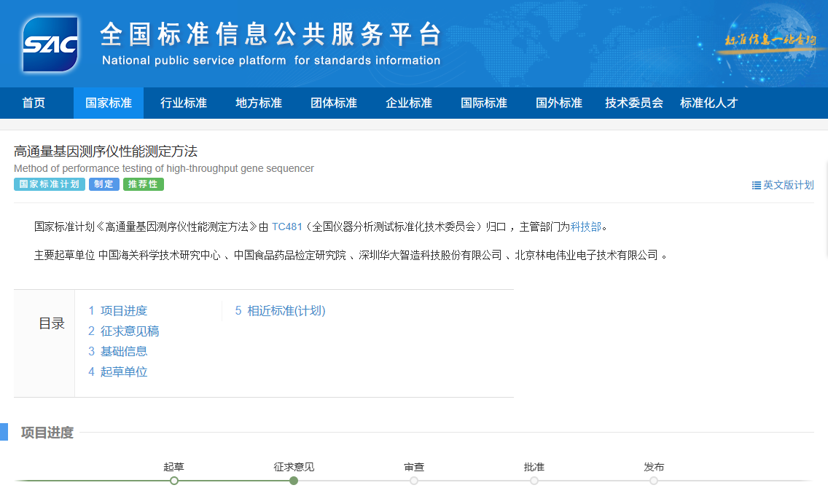Open the 首页 navigation tab
Viewport: 828px width, 504px height.
[34, 103]
